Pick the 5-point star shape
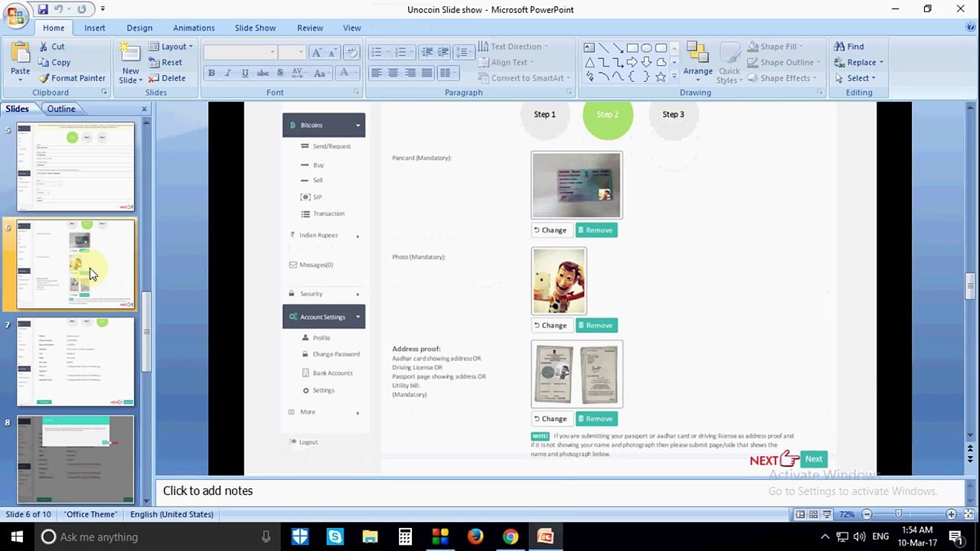This screenshot has height=551, width=980. pos(661,77)
